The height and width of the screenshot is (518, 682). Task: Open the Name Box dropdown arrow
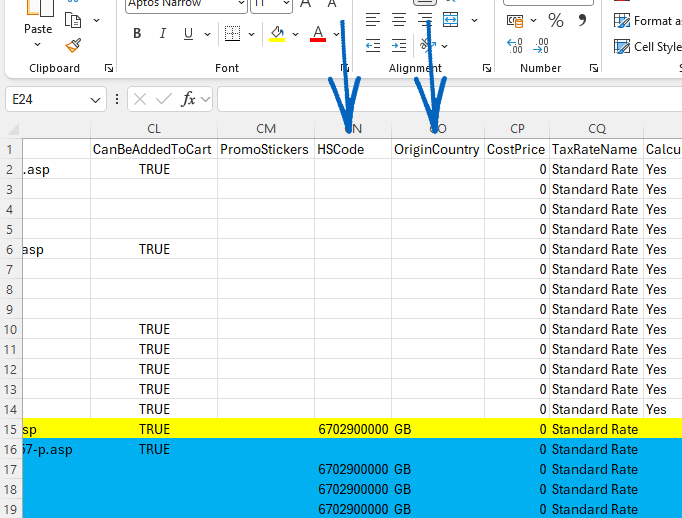pyautogui.click(x=95, y=100)
